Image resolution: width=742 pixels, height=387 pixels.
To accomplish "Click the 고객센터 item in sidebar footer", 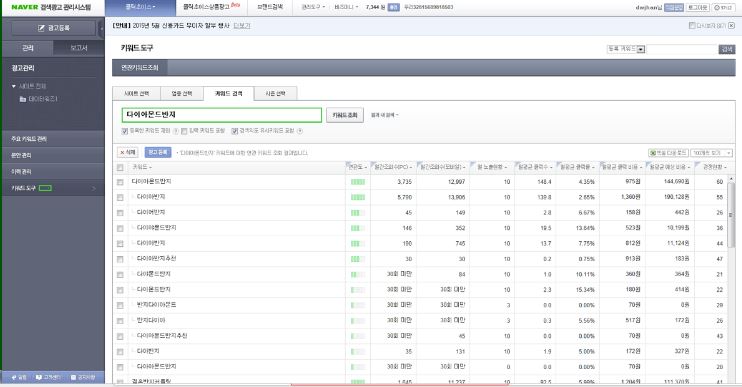I will point(48,378).
